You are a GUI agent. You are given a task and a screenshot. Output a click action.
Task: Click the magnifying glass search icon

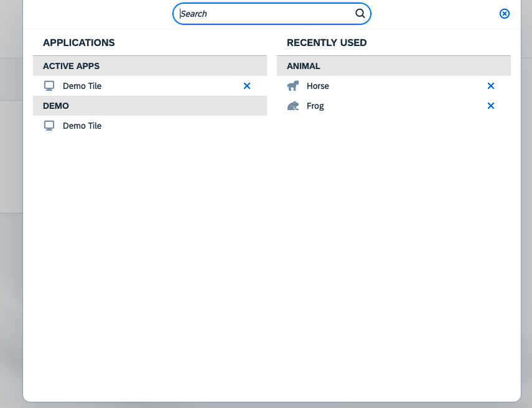point(360,13)
